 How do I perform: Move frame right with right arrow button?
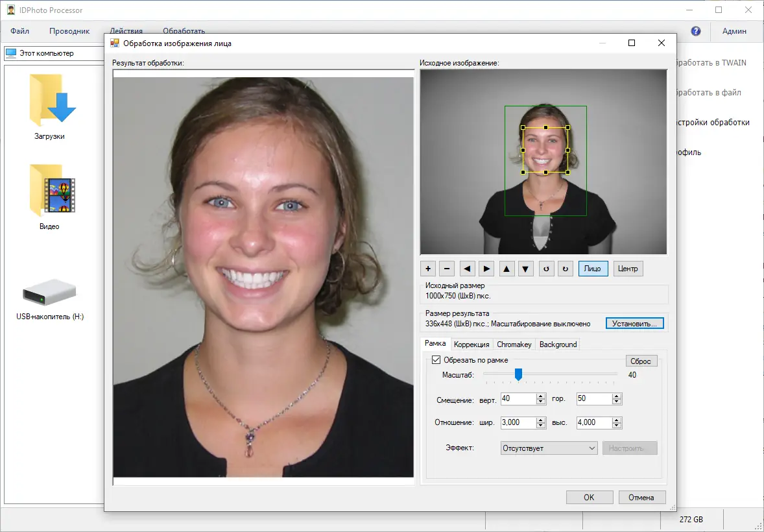486,269
